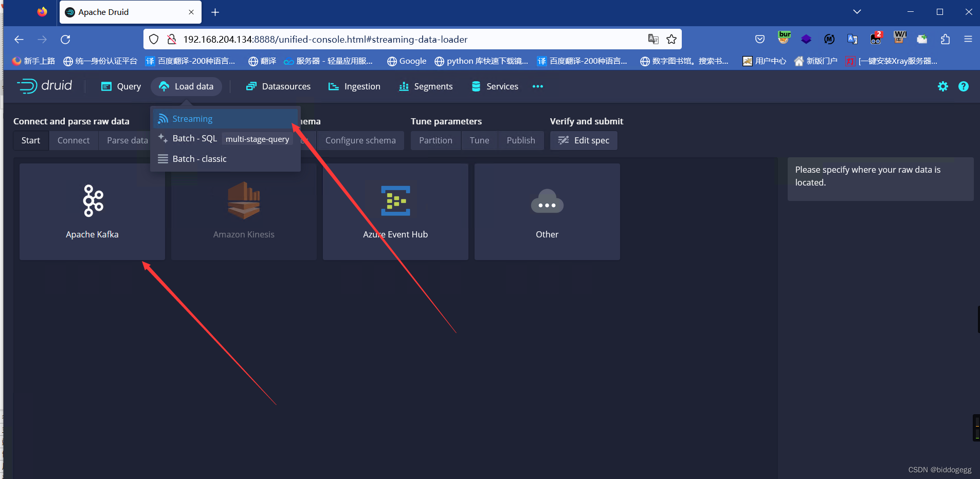Open the 数字图书馆 bookmark
This screenshot has width=980, height=479.
click(x=684, y=61)
